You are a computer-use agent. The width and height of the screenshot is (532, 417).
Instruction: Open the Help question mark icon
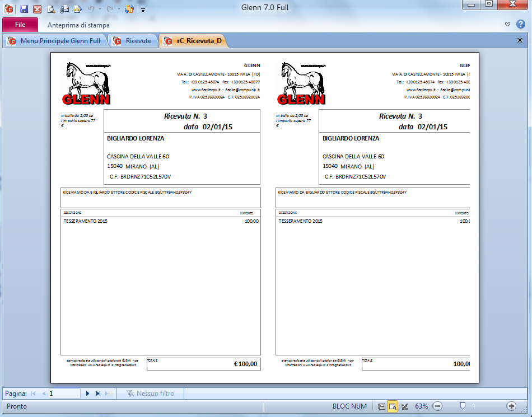(x=520, y=24)
